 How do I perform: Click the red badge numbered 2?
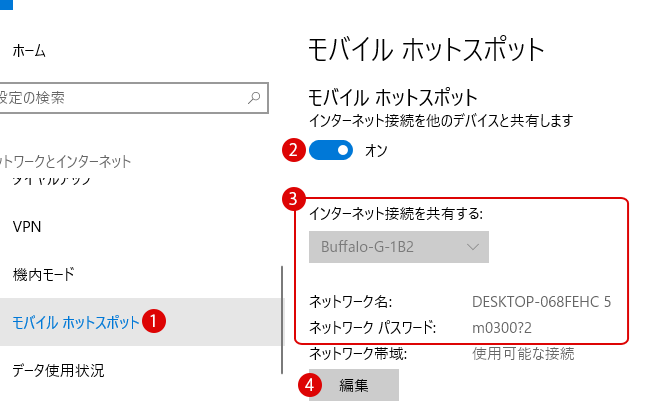point(293,151)
